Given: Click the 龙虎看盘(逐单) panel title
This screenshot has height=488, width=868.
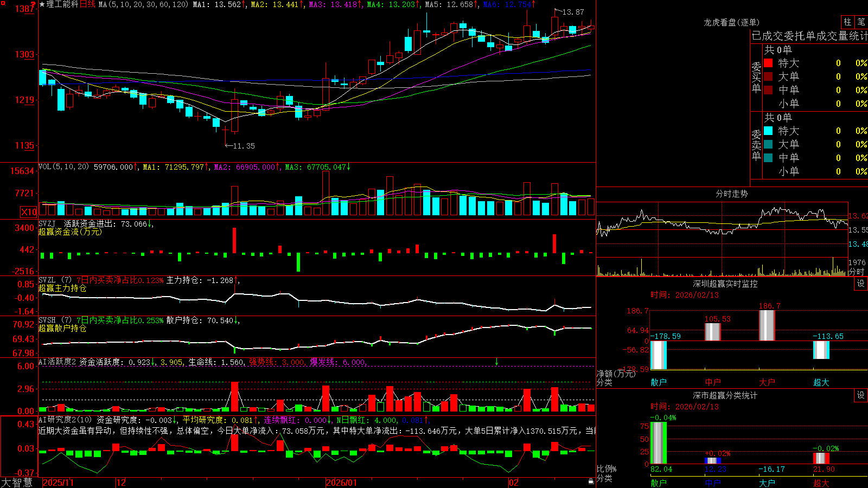Looking at the screenshot, I should (x=731, y=22).
